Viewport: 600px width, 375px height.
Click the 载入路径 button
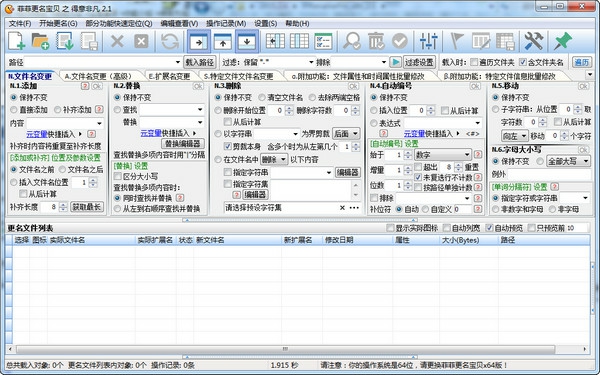199,62
